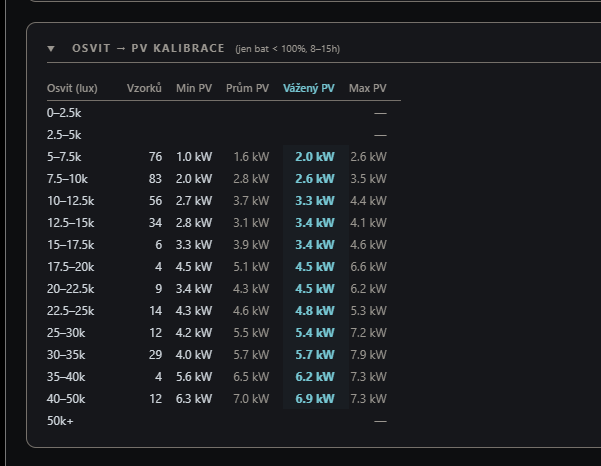Click the 3.3 kW weighted PV value

click(315, 201)
